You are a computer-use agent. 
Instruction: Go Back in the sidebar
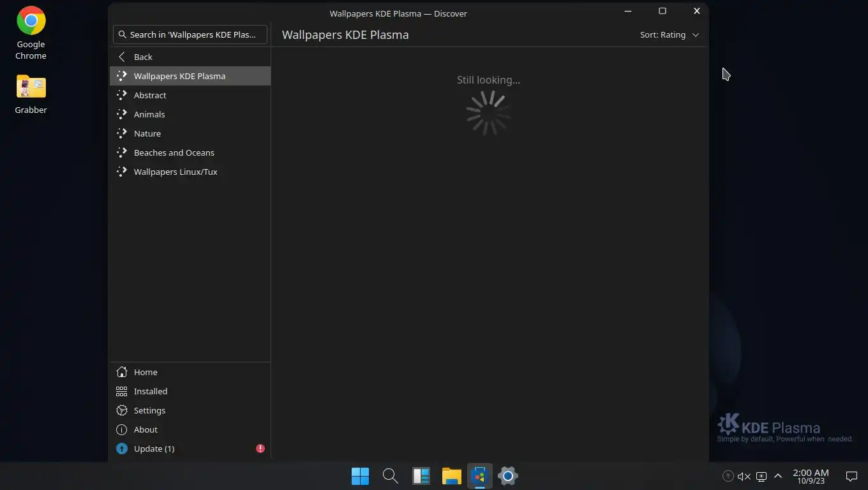point(190,57)
